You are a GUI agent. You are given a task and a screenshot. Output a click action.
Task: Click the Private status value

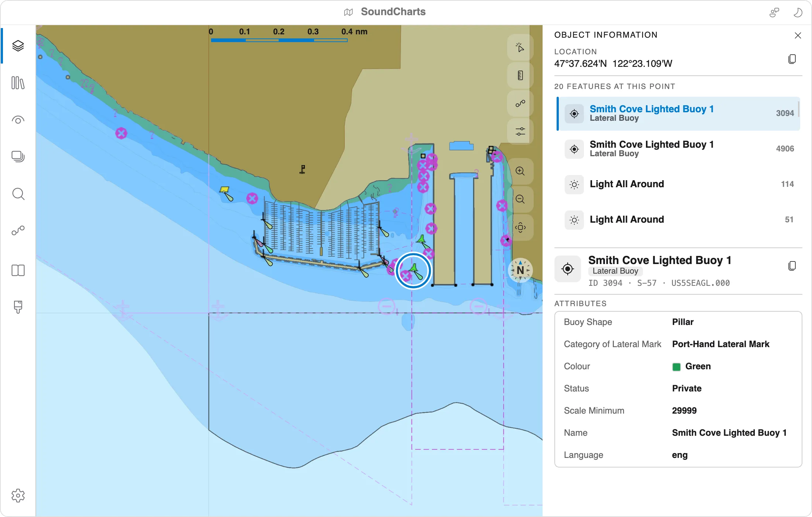click(687, 388)
